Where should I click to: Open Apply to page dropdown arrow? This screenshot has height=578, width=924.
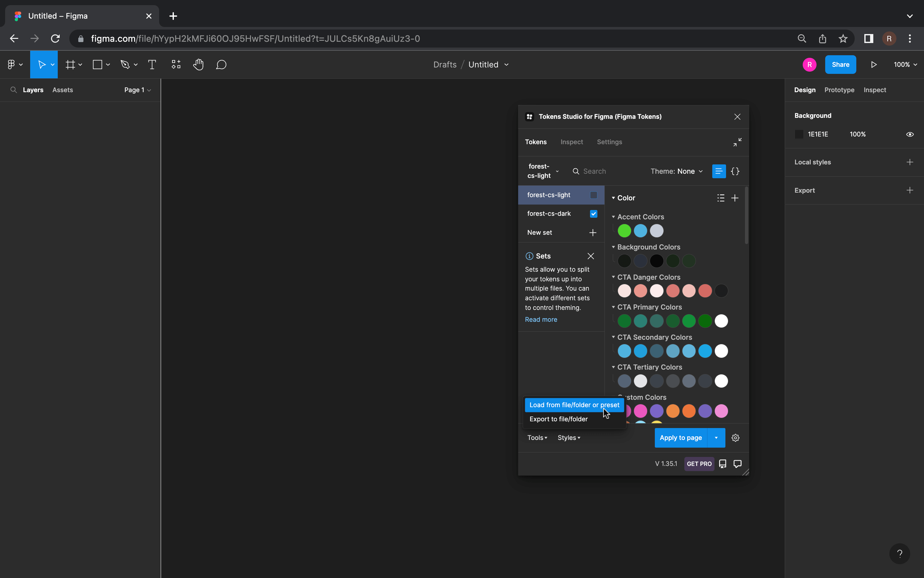716,438
